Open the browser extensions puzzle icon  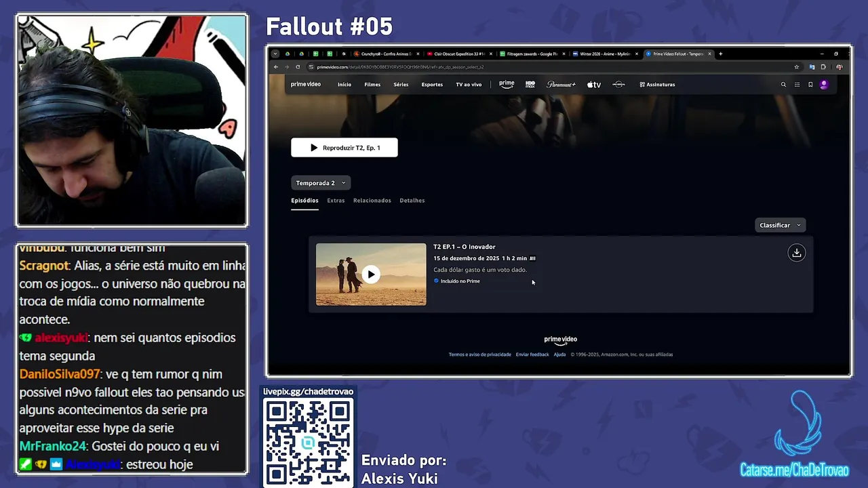[823, 67]
